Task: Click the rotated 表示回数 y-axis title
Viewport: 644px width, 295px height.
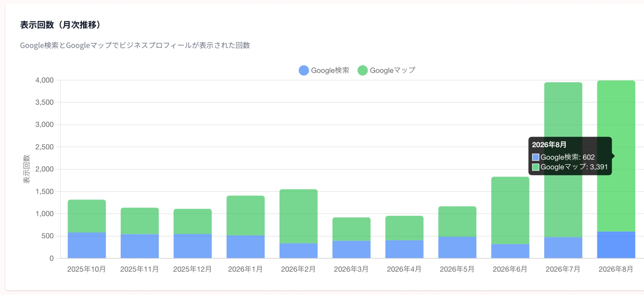Action: pyautogui.click(x=26, y=169)
